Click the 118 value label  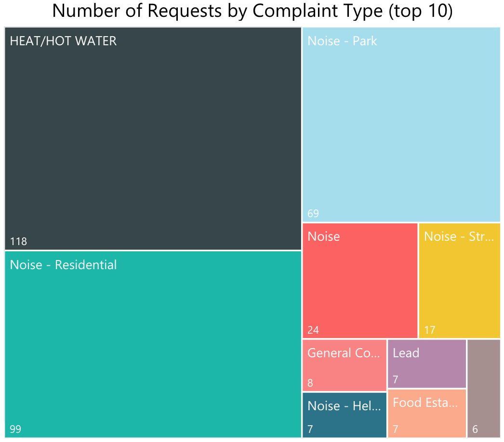coord(18,241)
